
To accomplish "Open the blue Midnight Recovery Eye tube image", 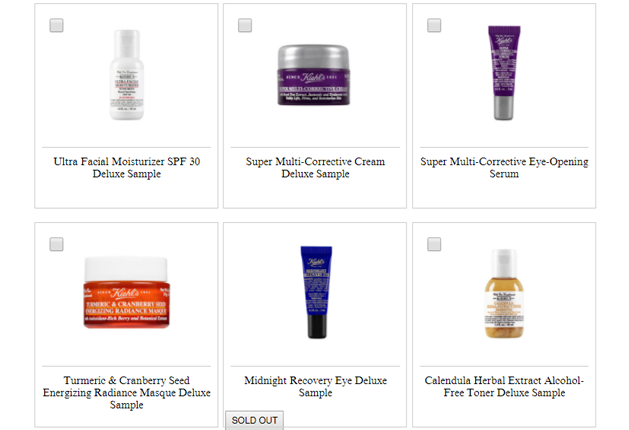I will click(x=316, y=292).
